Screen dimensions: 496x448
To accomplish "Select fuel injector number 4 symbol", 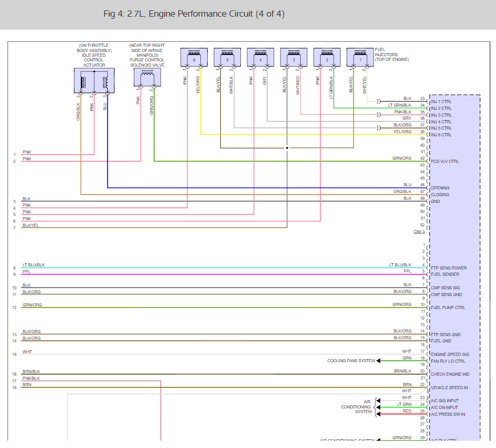I will pos(260,57).
